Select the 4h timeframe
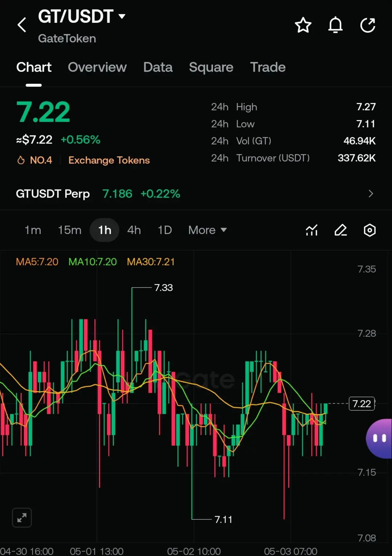392x556 pixels. click(134, 230)
